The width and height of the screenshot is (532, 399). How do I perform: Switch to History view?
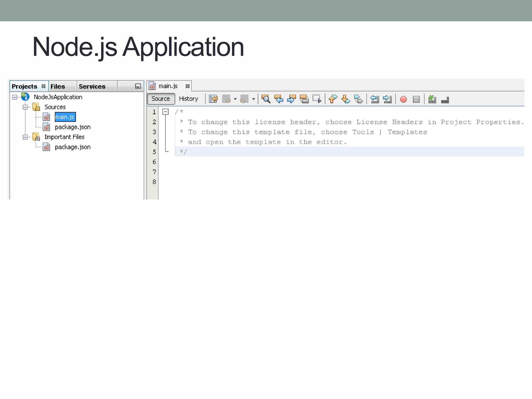coord(189,99)
